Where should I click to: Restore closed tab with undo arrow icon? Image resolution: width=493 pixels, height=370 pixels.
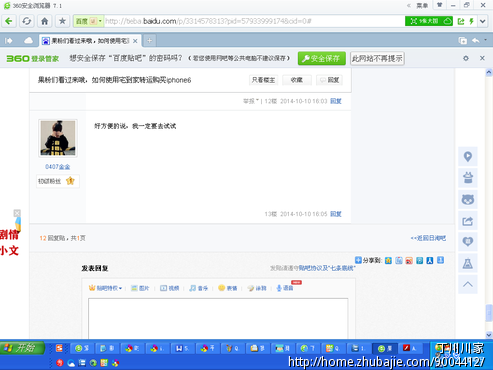coord(476,40)
